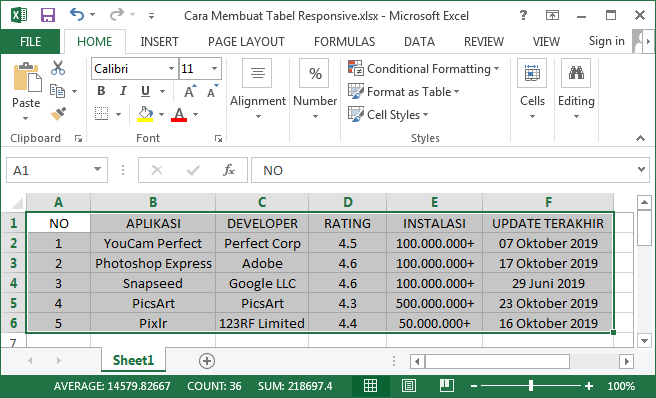
Task: Switch to Page Break Preview
Action: tap(446, 385)
